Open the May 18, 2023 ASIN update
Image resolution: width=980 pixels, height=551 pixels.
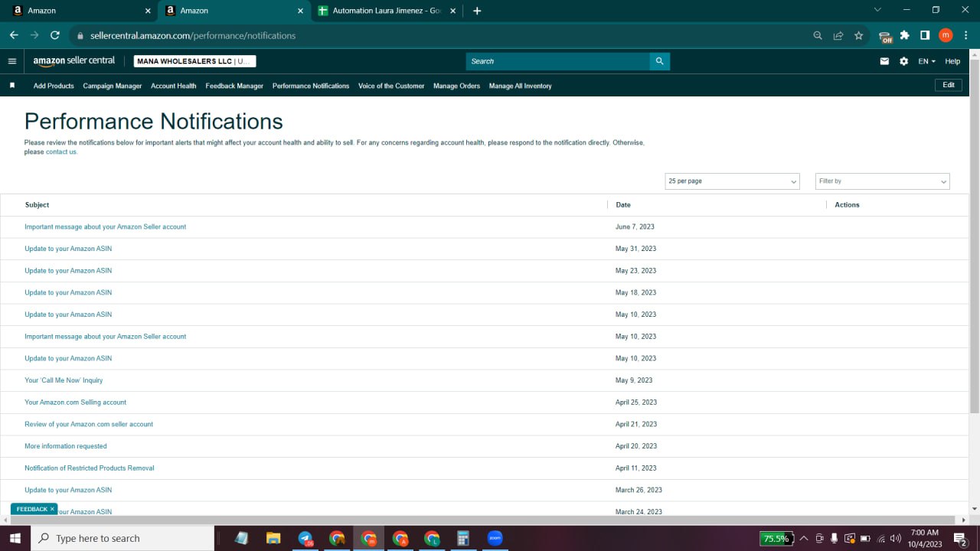[x=68, y=292]
